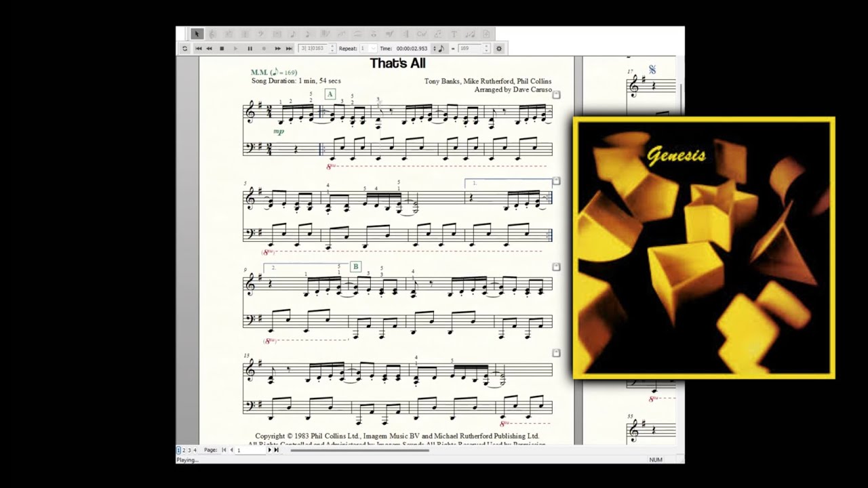Viewport: 868px width, 488px height.
Task: Go to previous page arrow
Action: pos(231,450)
